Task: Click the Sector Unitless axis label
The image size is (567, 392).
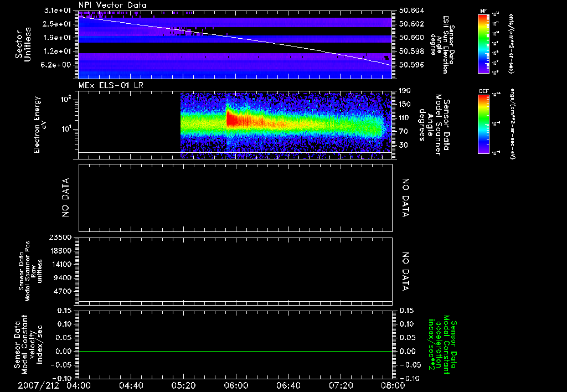Action: pos(23,44)
